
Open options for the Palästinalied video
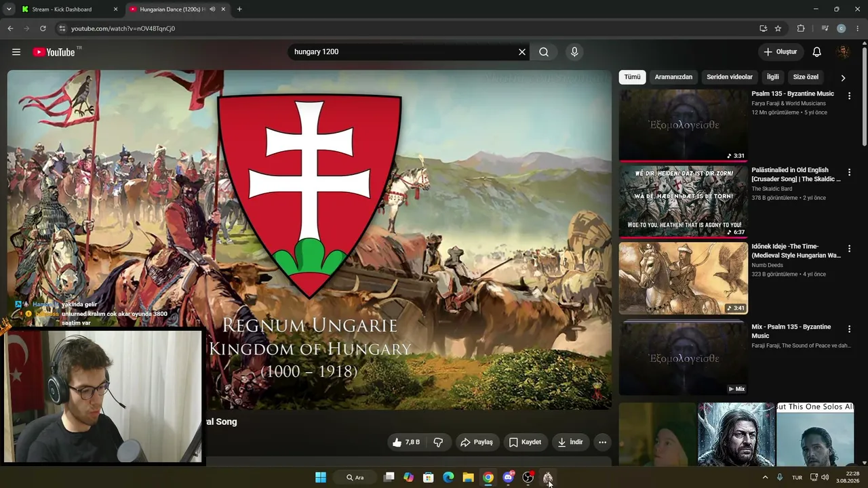pyautogui.click(x=849, y=173)
